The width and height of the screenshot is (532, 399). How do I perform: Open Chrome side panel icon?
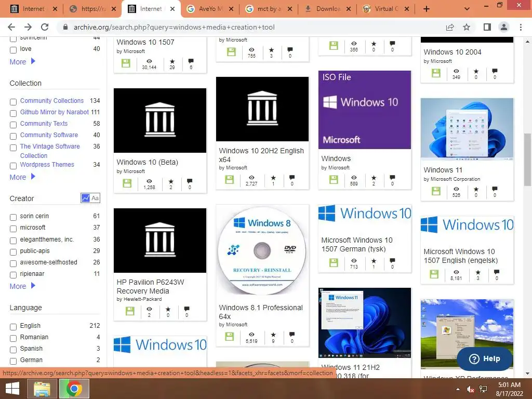487,27
